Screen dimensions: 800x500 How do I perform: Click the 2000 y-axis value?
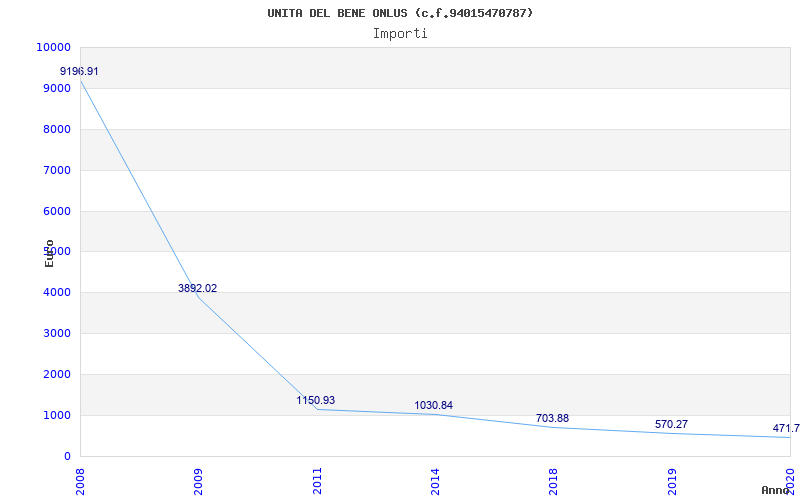57,374
